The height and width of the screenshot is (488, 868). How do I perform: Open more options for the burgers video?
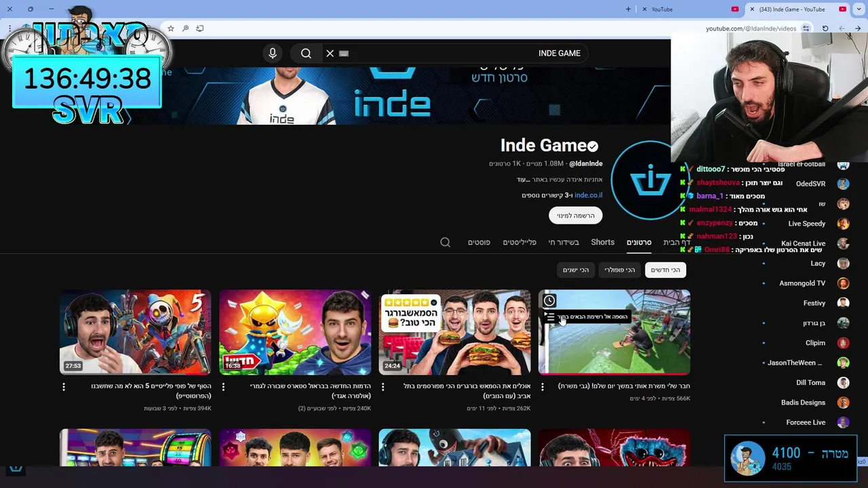383,387
